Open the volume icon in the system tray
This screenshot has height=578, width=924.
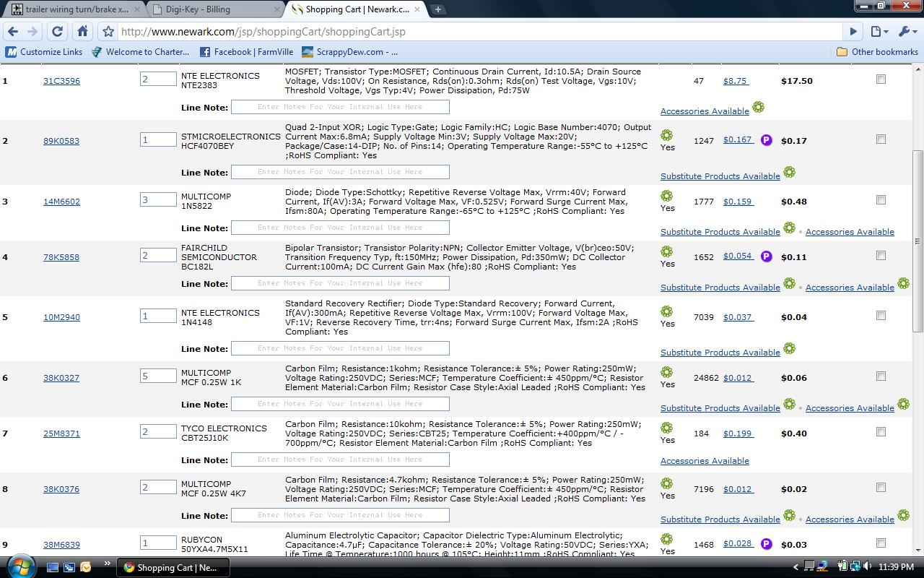(867, 567)
